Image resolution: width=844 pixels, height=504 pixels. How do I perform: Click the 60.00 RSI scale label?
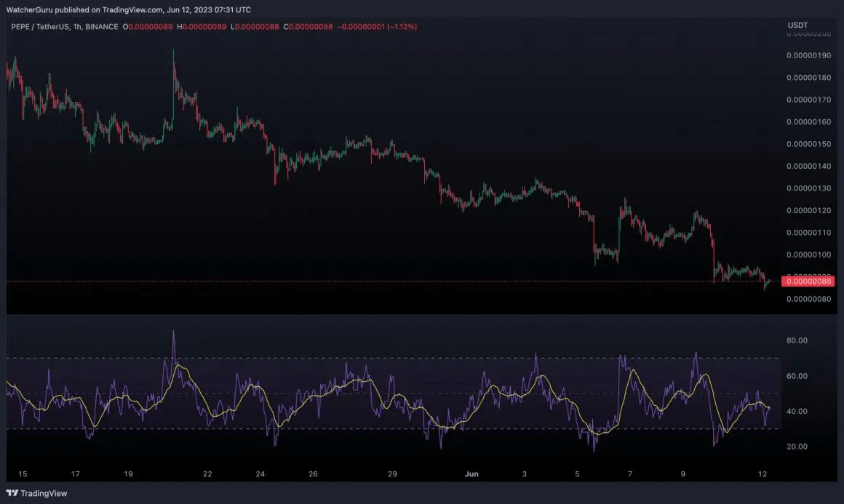point(797,376)
